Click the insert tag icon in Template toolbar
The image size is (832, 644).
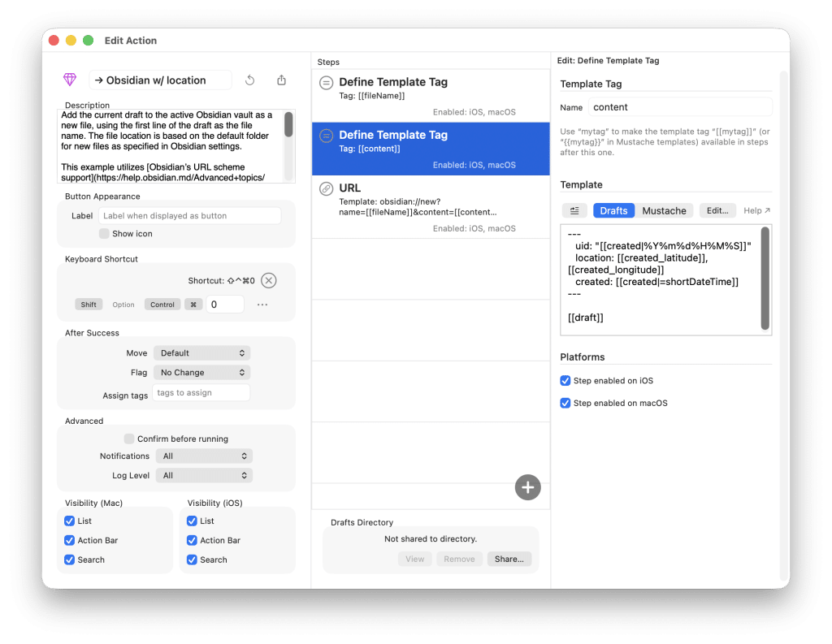(574, 211)
